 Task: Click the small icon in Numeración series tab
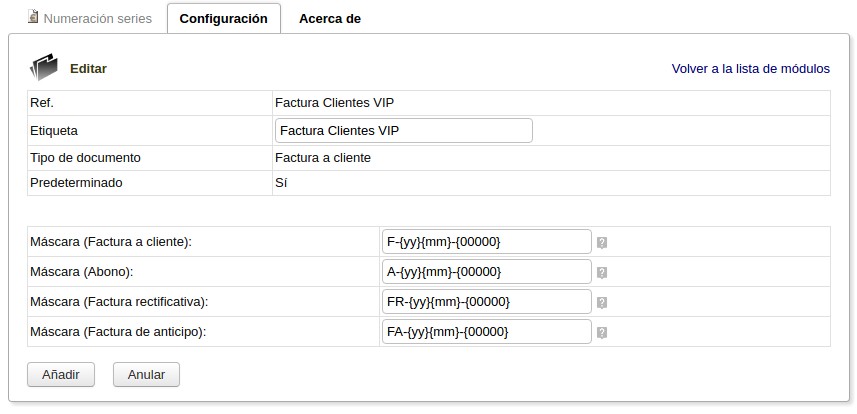click(34, 18)
